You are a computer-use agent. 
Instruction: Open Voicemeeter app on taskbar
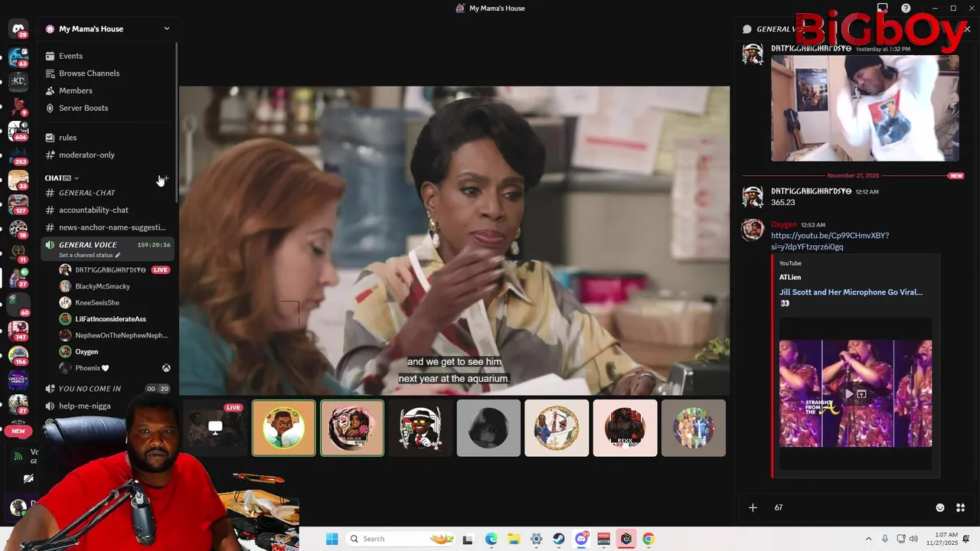(603, 539)
